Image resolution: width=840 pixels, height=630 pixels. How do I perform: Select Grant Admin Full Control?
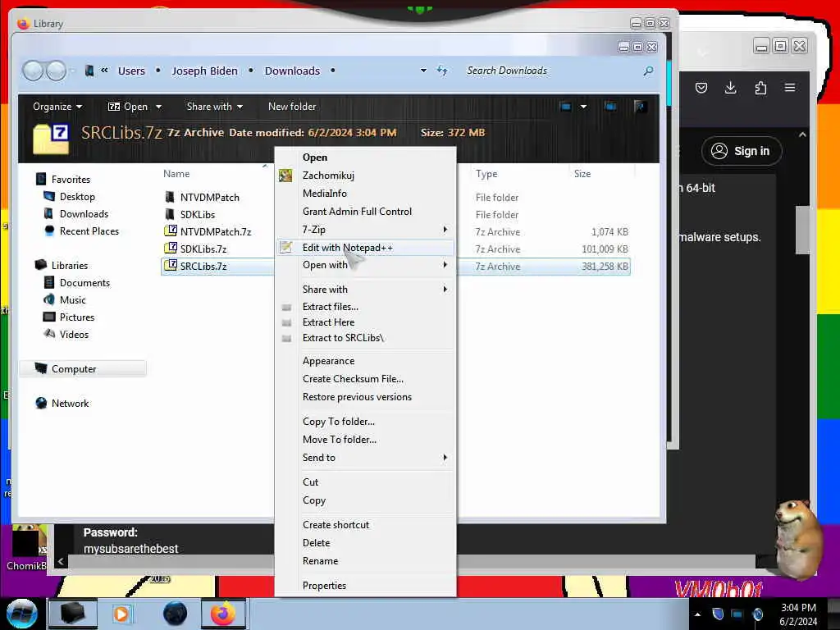[x=358, y=212]
